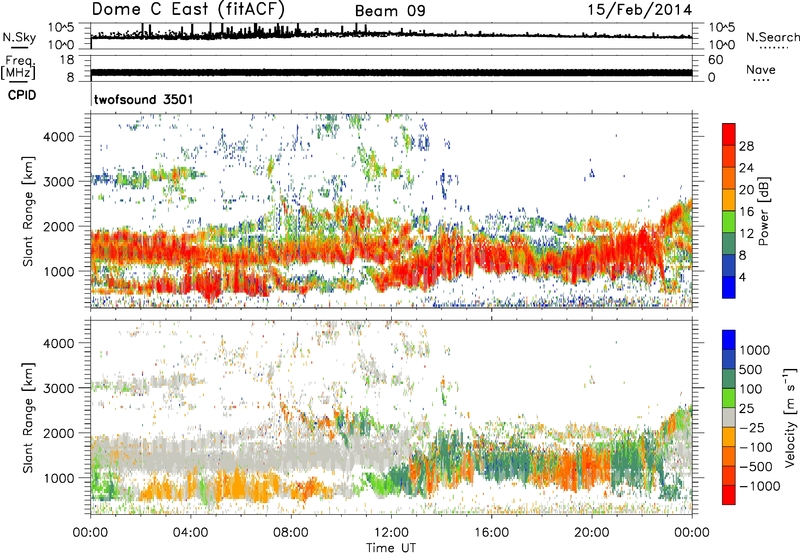Click the "N.Search" legend label
This screenshot has width=800, height=554.
[x=772, y=37]
